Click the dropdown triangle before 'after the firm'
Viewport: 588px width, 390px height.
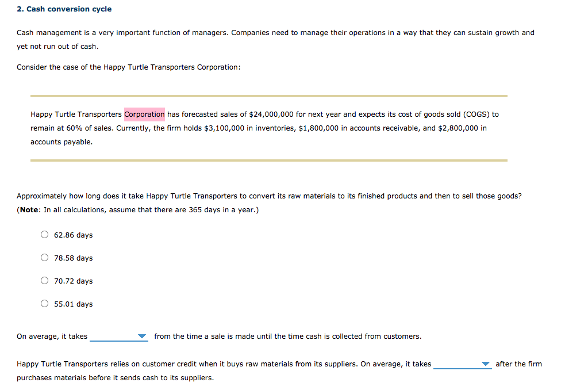tap(486, 364)
